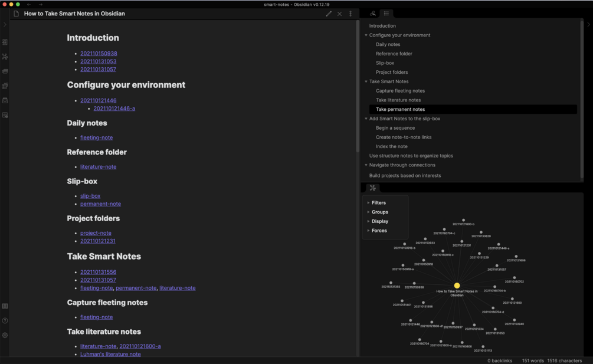This screenshot has height=364, width=593.
Task: Click the table icon in left ribbon
Action: tap(5, 115)
